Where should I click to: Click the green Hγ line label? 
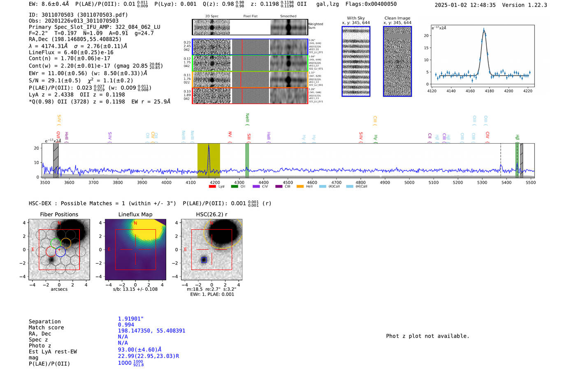point(375,139)
